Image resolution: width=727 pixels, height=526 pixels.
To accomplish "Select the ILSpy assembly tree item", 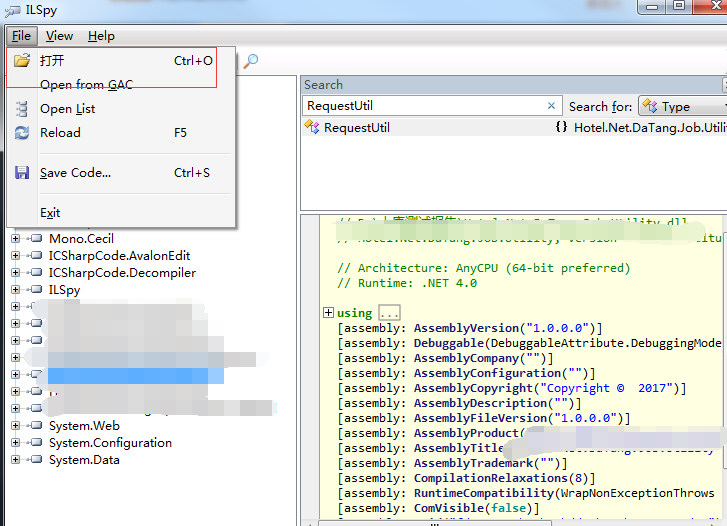I will tap(64, 290).
